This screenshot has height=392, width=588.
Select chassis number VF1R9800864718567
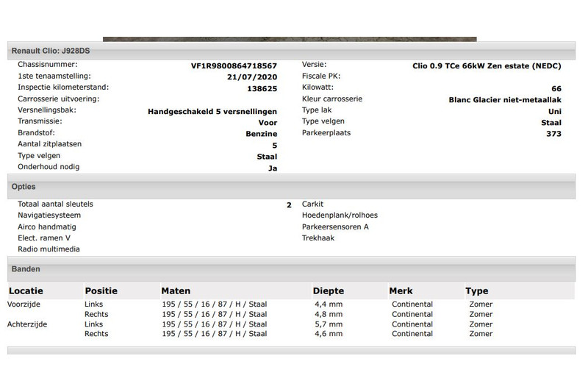click(x=234, y=65)
